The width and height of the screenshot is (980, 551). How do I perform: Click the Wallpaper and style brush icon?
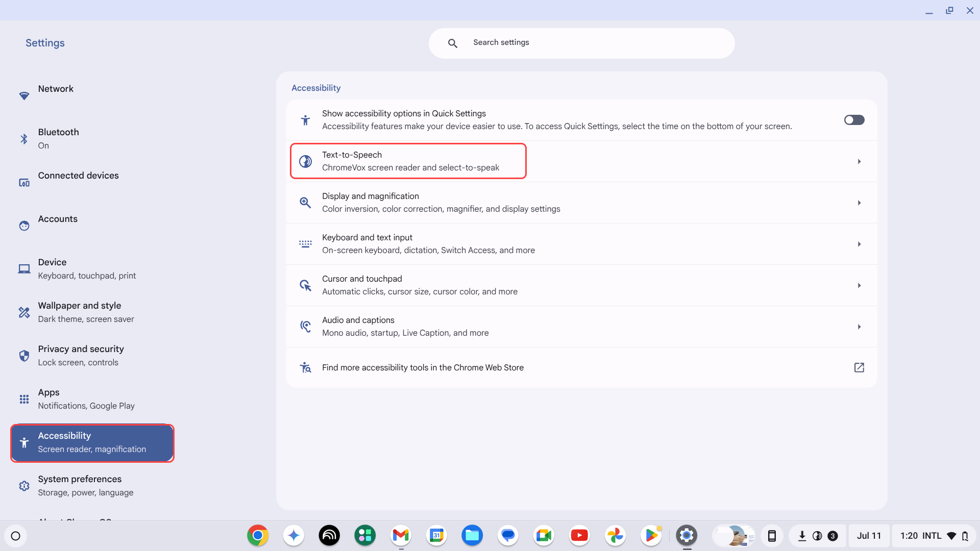point(24,312)
